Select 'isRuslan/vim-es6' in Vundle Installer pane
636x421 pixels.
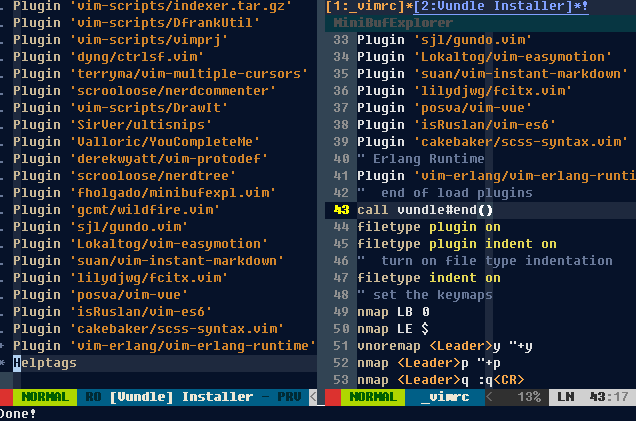pos(141,312)
